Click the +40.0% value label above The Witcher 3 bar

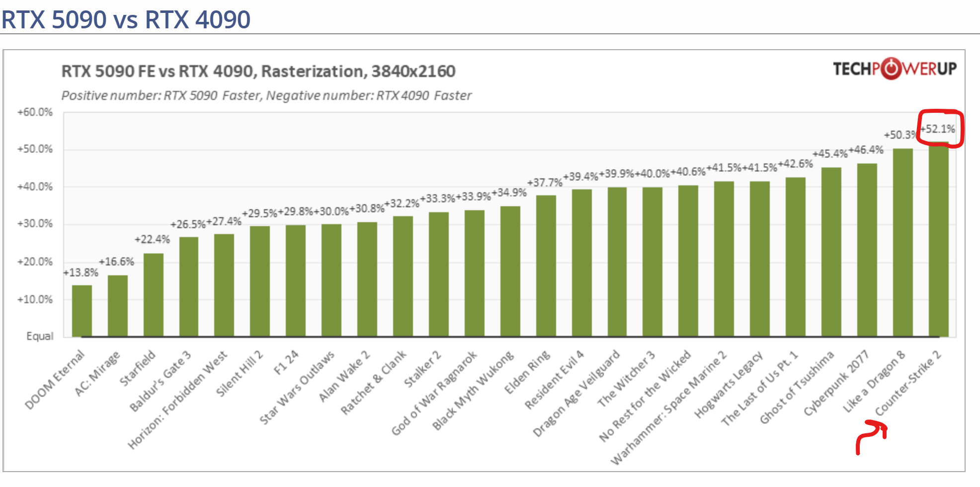[x=652, y=173]
